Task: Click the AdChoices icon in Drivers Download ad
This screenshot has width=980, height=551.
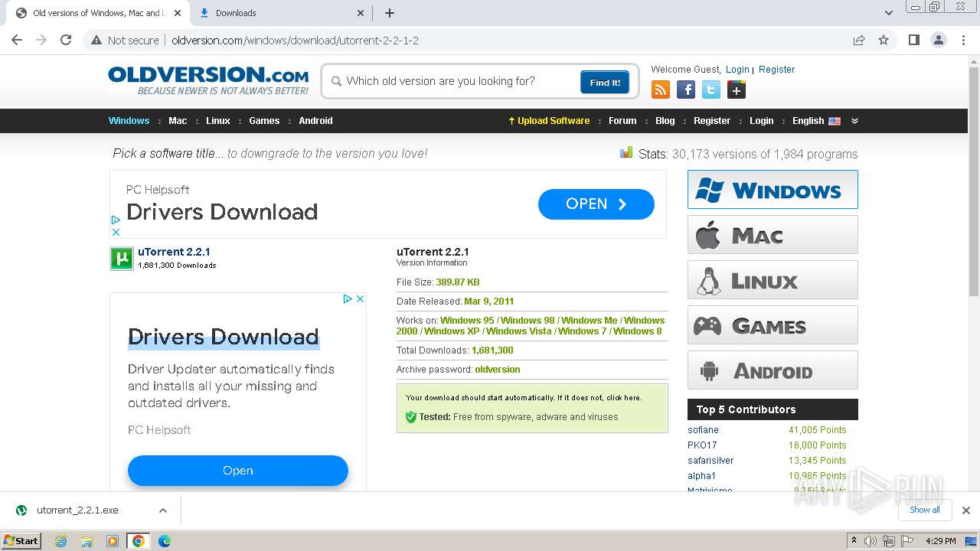Action: (x=347, y=298)
